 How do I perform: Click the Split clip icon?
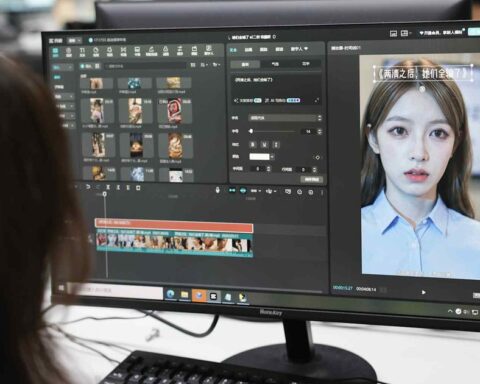(x=108, y=188)
